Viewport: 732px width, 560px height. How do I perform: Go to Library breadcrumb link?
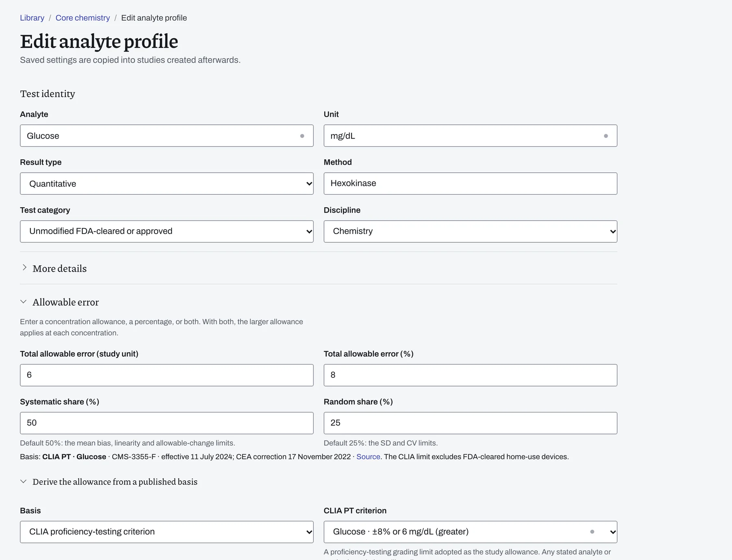tap(32, 18)
